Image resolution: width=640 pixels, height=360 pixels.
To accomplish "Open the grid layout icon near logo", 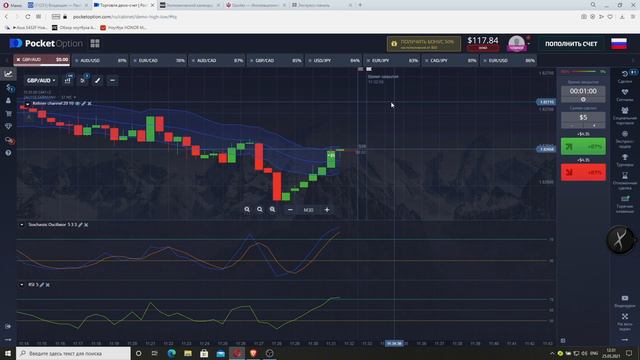I will point(95,43).
